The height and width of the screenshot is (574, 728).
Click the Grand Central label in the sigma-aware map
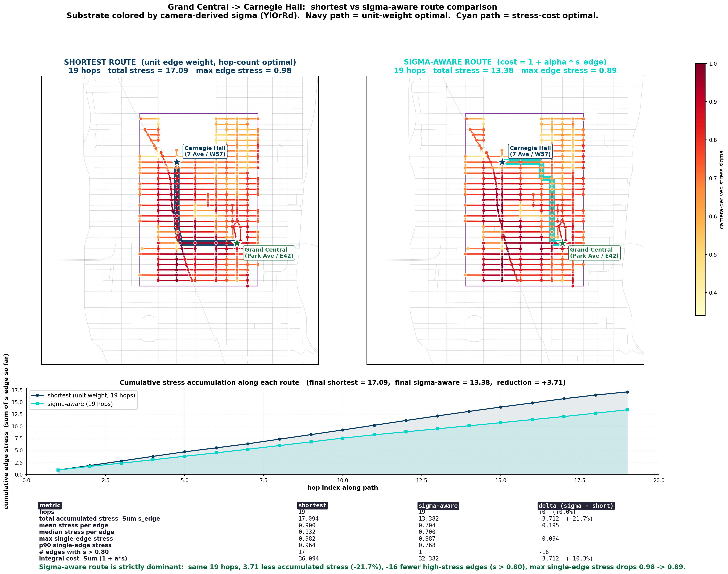(x=594, y=253)
